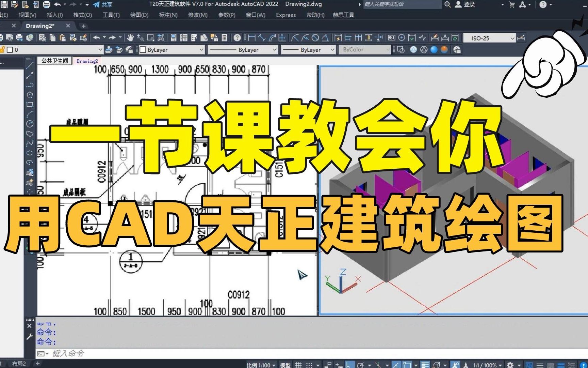Click inside the command line input field

[x=136, y=354]
